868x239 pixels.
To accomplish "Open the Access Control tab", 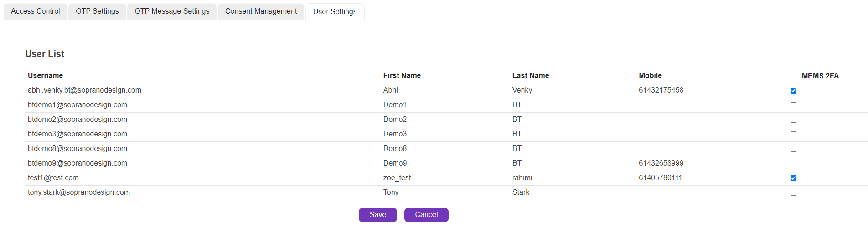I will 36,11.
